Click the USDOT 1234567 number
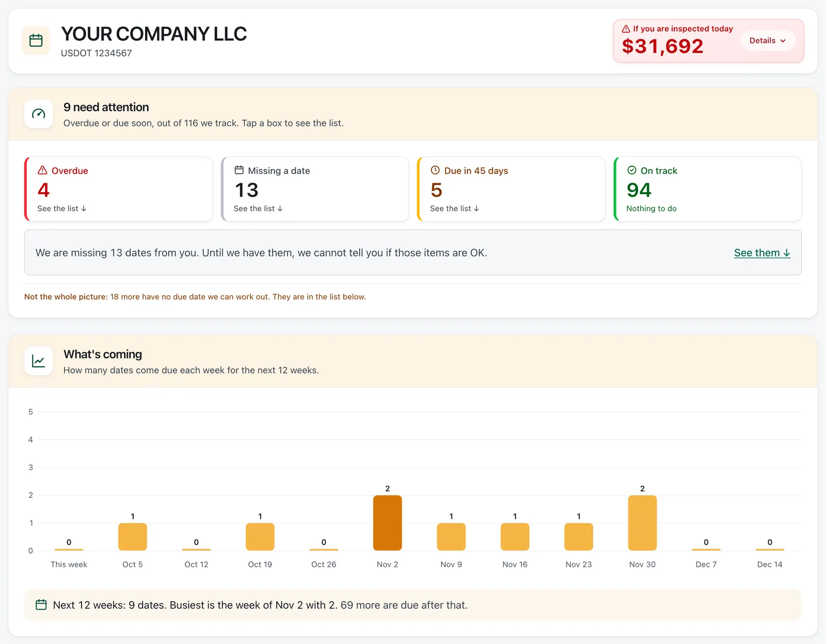 coord(97,53)
